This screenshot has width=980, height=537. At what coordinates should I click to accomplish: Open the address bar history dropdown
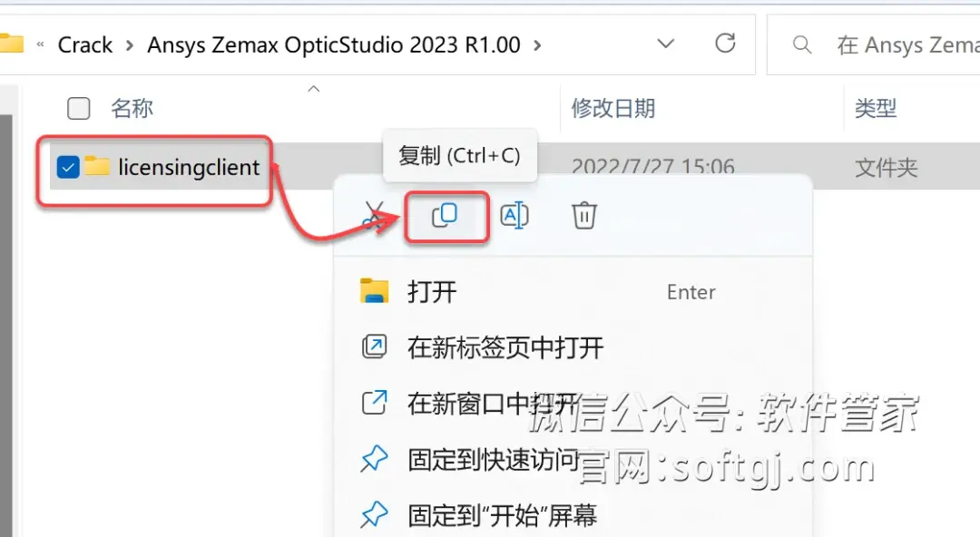(666, 44)
